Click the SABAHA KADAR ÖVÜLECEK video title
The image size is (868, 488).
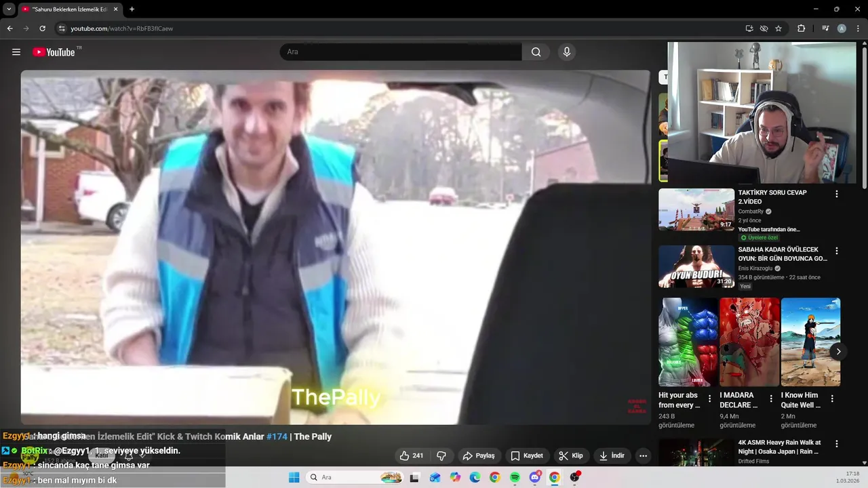click(783, 254)
